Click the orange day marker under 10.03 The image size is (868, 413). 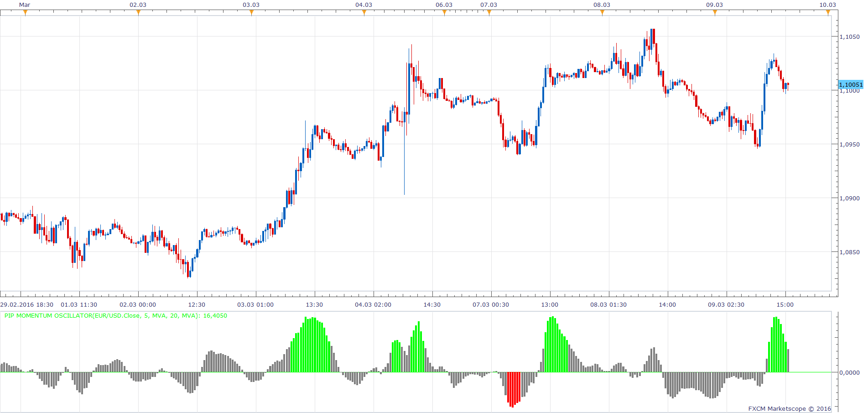coord(828,12)
